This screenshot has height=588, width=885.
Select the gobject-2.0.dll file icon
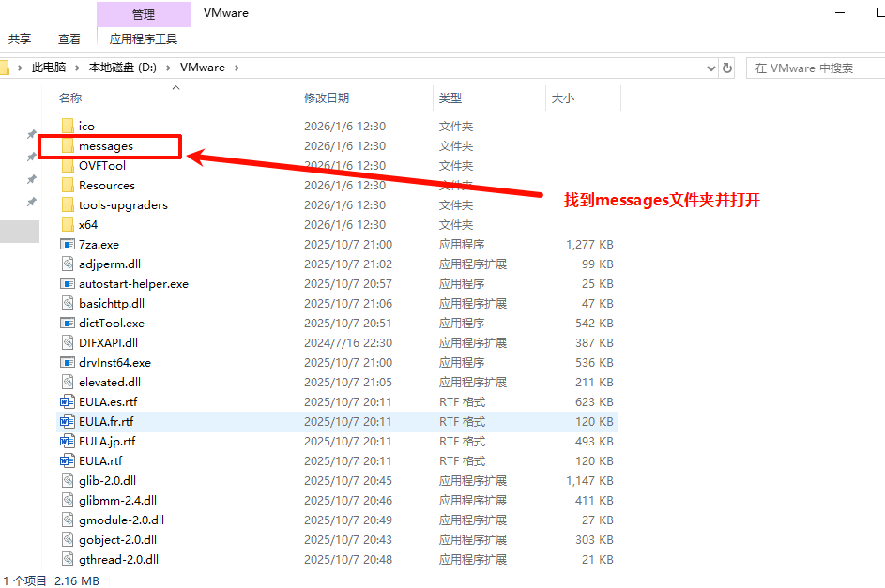pos(68,540)
